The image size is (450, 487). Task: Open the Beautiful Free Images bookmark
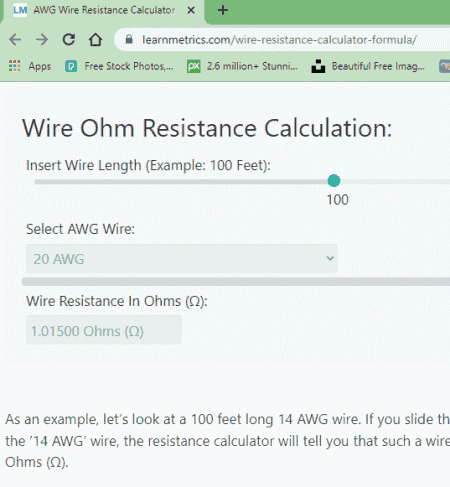[368, 66]
